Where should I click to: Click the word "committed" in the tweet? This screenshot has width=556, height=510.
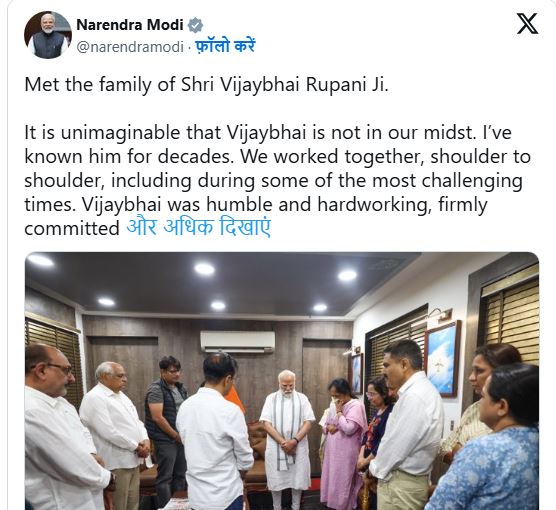click(72, 228)
